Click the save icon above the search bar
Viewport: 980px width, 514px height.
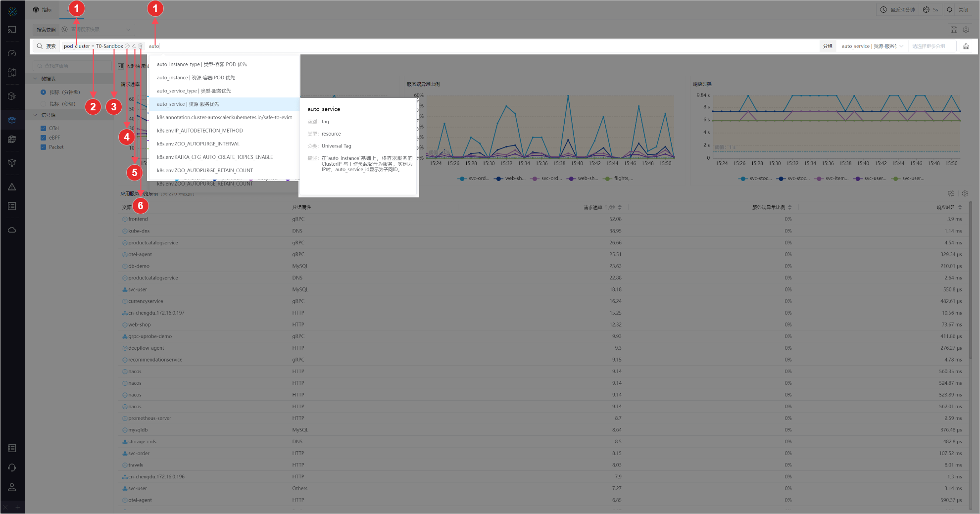[954, 30]
